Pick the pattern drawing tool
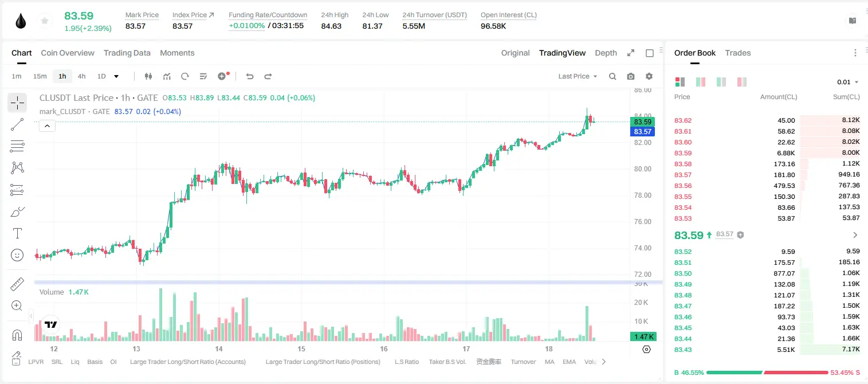Image resolution: width=868 pixels, height=384 pixels. (x=17, y=167)
